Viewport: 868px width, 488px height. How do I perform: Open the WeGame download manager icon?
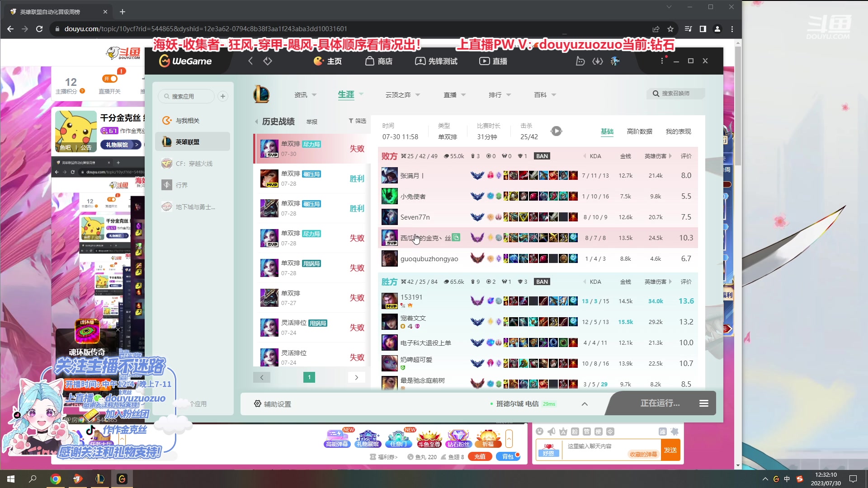click(598, 61)
